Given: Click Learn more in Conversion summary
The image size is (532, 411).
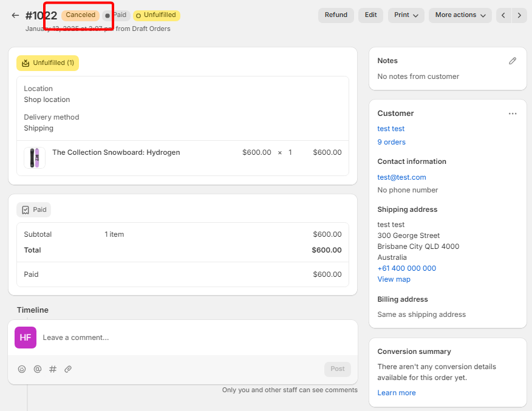Looking at the screenshot, I should pyautogui.click(x=396, y=393).
